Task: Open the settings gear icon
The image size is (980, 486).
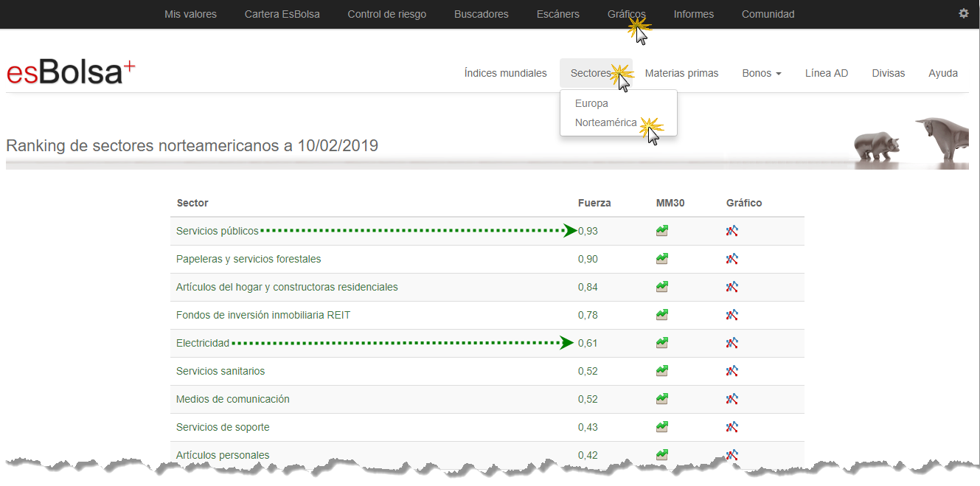Action: 963,13
